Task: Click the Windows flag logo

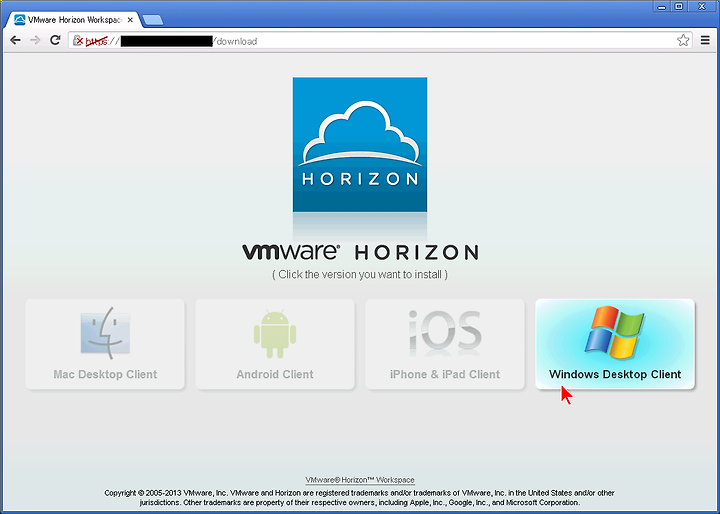Action: click(x=615, y=332)
